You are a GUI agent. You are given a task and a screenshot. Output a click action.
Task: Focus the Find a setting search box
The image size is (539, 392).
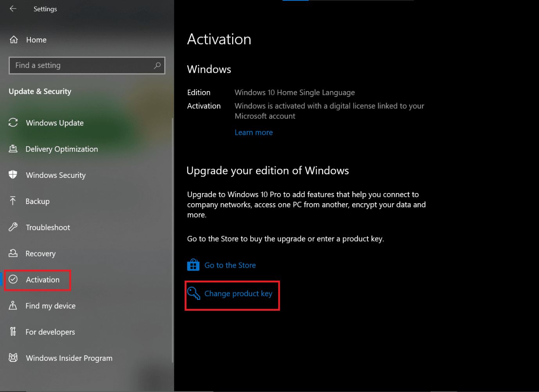click(x=87, y=65)
